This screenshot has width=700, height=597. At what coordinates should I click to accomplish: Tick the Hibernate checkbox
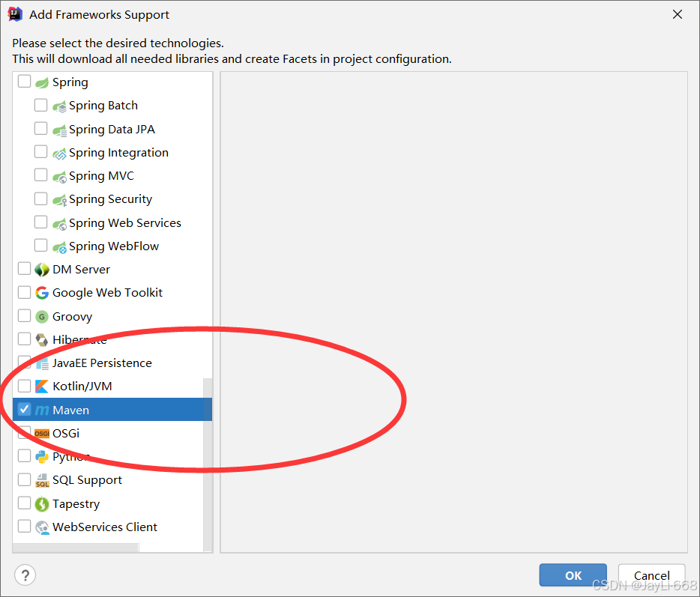24,339
